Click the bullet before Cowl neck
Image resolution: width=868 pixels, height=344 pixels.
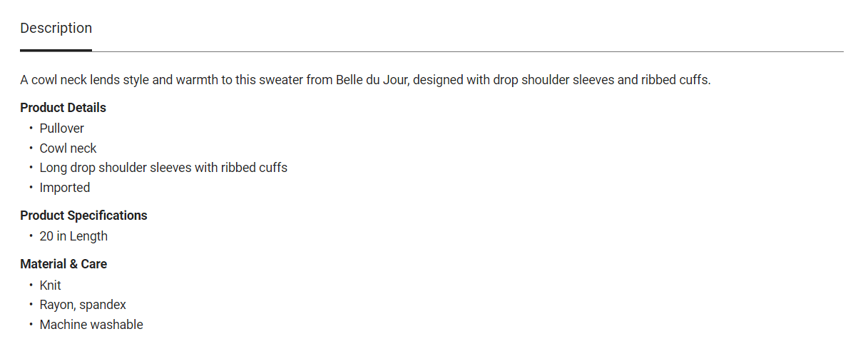pyautogui.click(x=31, y=148)
